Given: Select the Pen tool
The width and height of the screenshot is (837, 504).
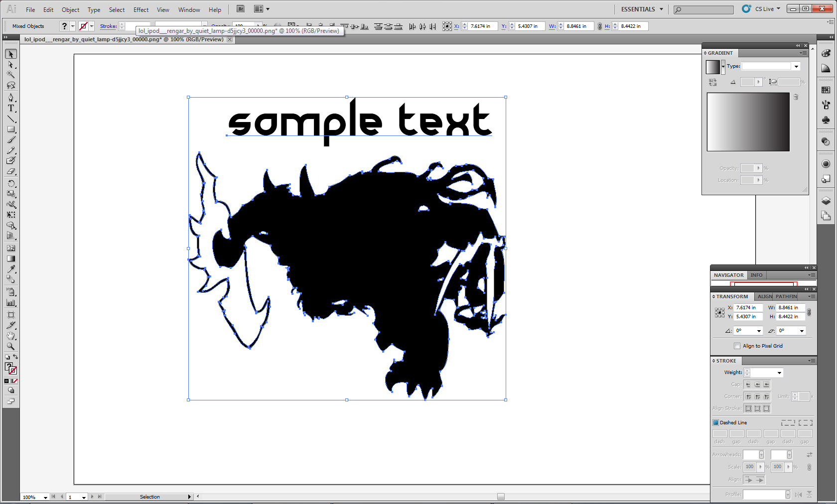Looking at the screenshot, I should [11, 98].
